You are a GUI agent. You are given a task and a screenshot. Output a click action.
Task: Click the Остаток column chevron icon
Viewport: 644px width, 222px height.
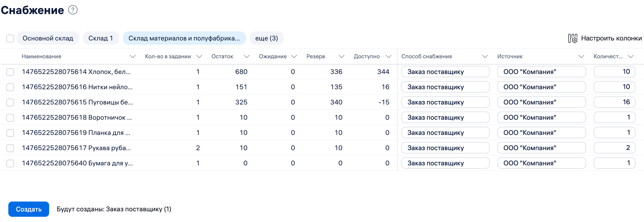click(246, 57)
